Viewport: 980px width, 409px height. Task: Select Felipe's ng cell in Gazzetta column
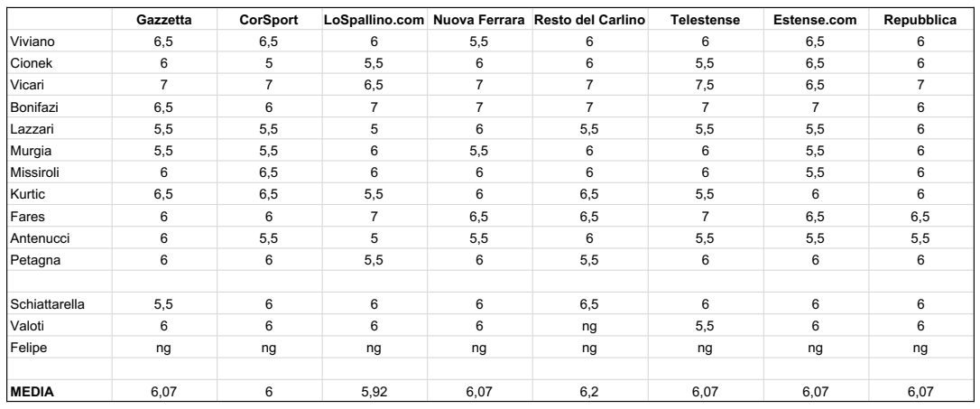[163, 349]
